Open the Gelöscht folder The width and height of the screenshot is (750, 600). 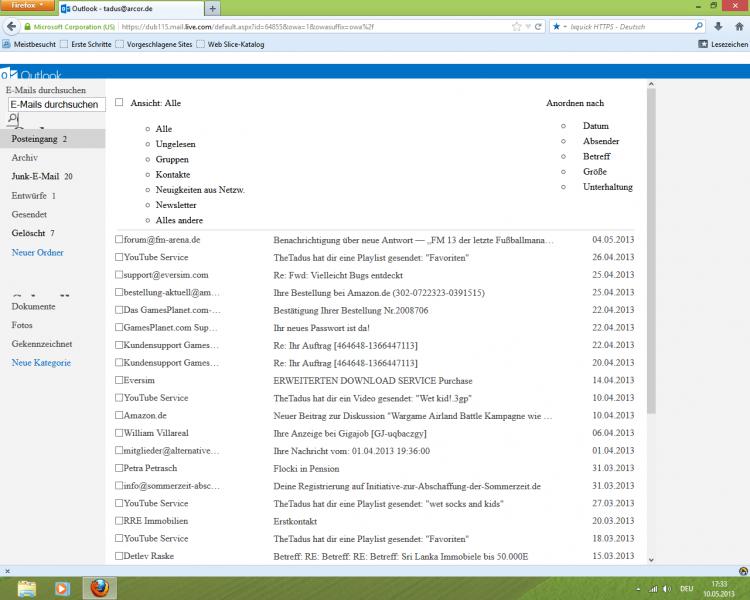click(33, 233)
